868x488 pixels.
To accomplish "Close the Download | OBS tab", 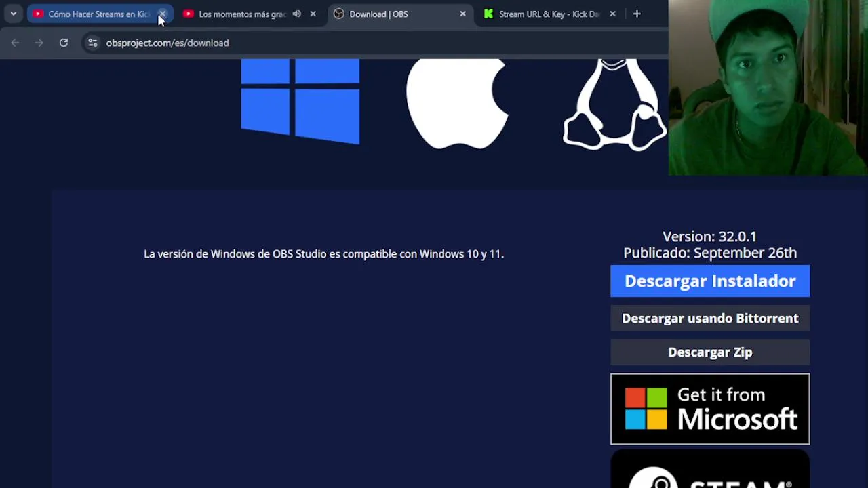I will click(x=462, y=14).
